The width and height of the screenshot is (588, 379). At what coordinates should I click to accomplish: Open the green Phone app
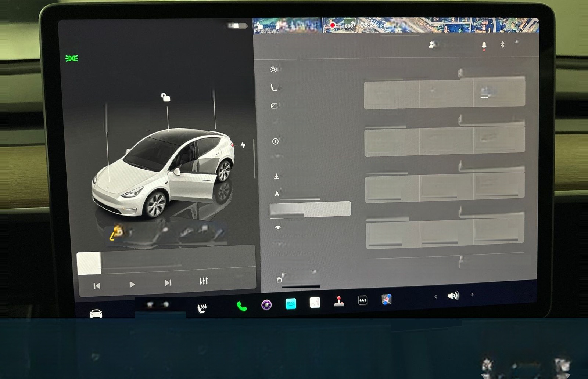point(241,306)
